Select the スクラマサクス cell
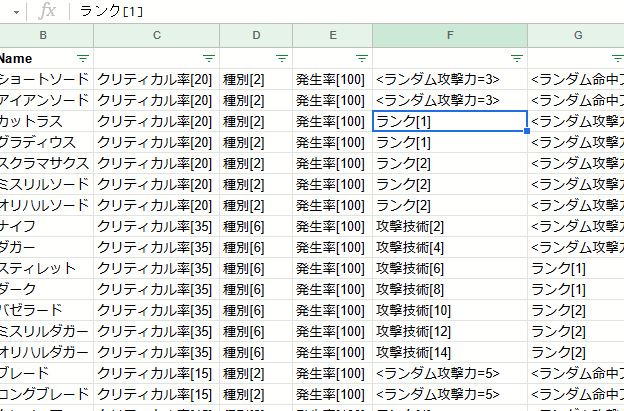The height and width of the screenshot is (411, 624). coord(47,163)
